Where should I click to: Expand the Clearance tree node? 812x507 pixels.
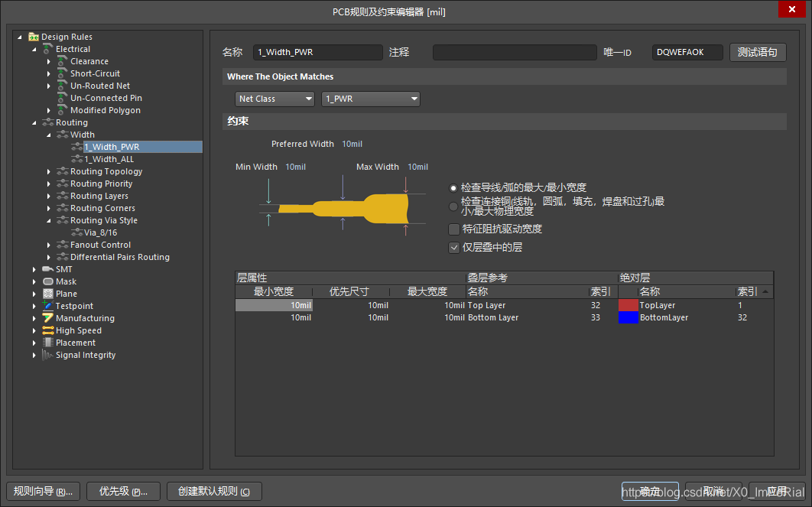point(49,61)
